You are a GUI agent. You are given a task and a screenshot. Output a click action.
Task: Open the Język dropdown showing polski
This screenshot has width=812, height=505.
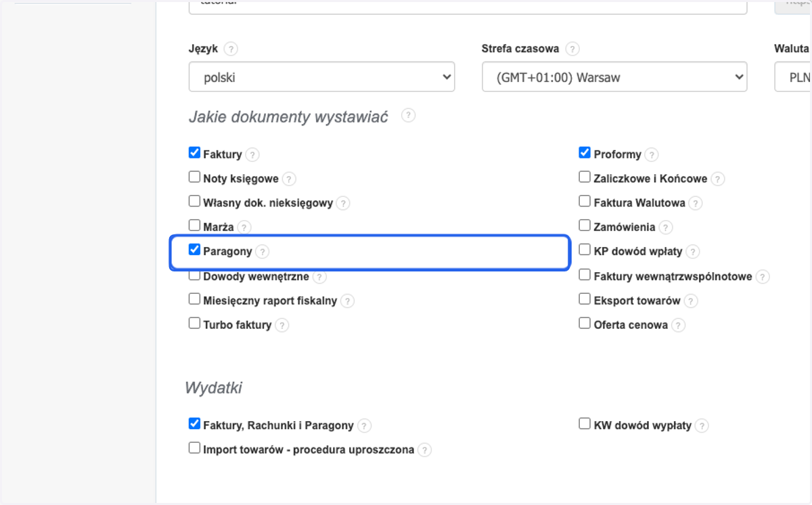[321, 77]
